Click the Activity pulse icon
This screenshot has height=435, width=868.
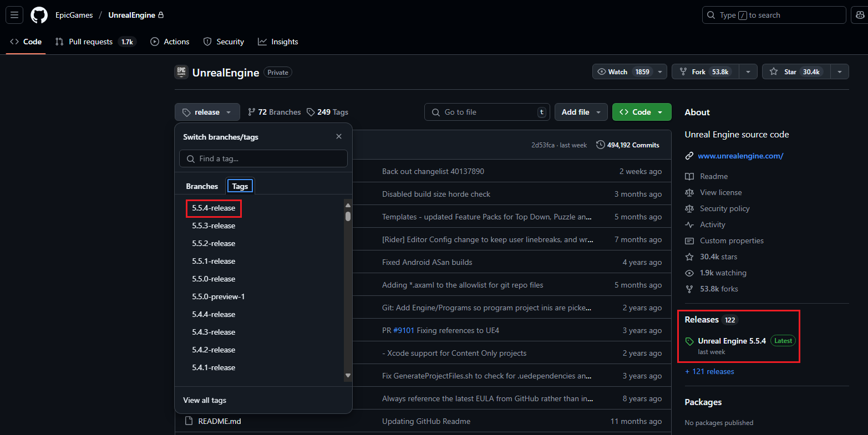[689, 224]
